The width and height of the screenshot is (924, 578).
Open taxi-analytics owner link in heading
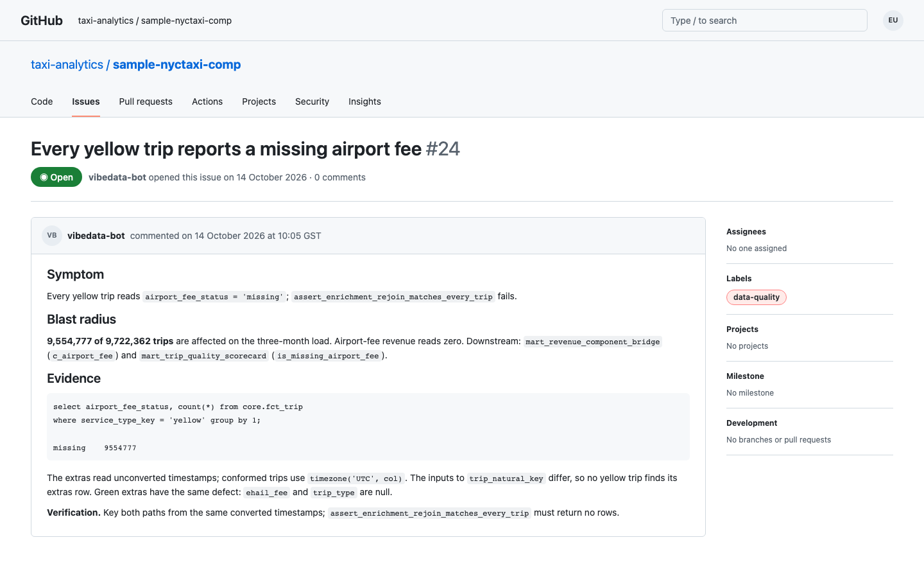(67, 65)
